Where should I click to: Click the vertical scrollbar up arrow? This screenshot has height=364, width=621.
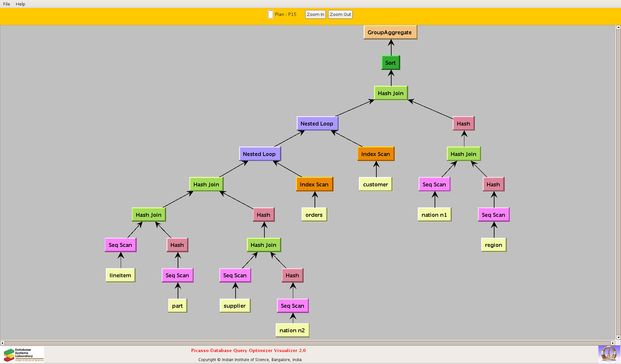(618, 28)
